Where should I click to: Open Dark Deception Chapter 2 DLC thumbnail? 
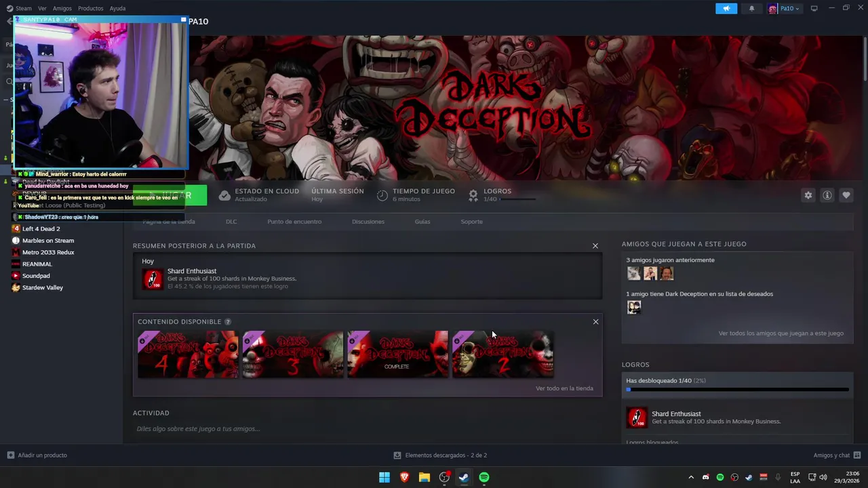point(503,354)
